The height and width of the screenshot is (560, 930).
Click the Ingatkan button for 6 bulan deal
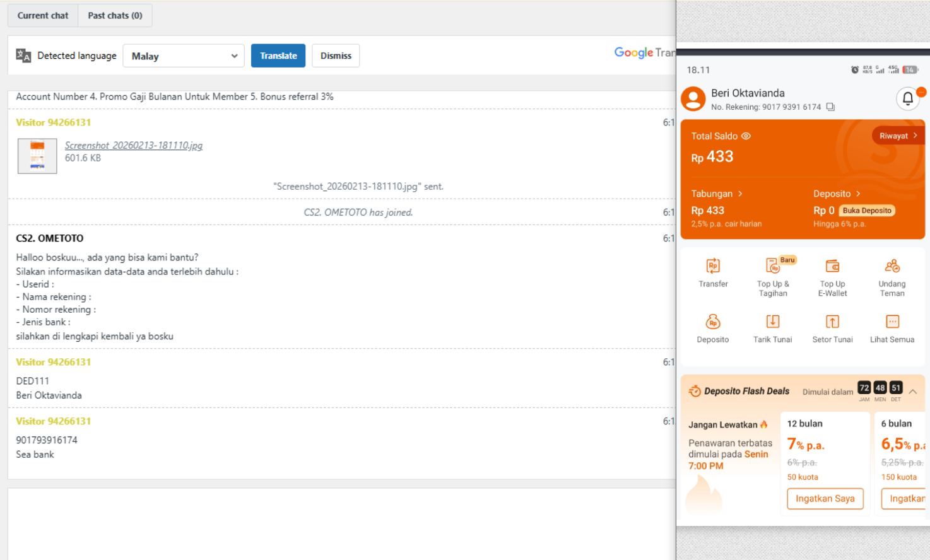(x=904, y=499)
